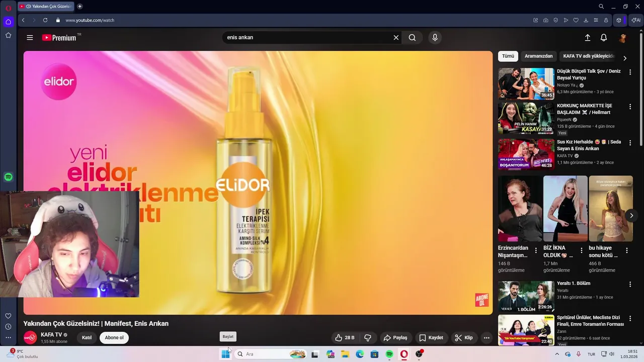Open options for 'BİZ İKNA OLDUK' Short
The width and height of the screenshot is (644, 362).
tap(581, 250)
